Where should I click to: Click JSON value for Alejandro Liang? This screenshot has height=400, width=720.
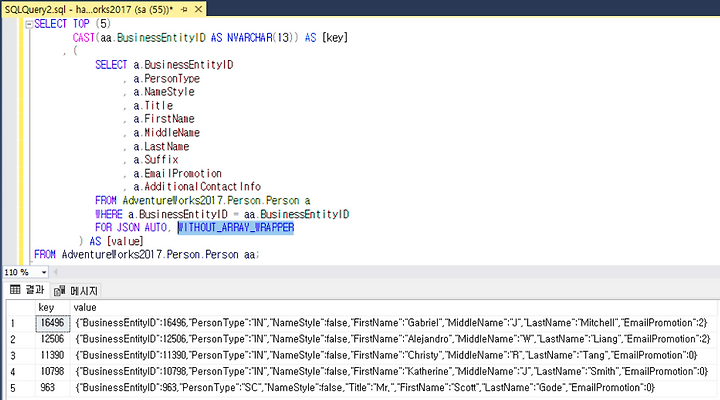[x=393, y=339]
